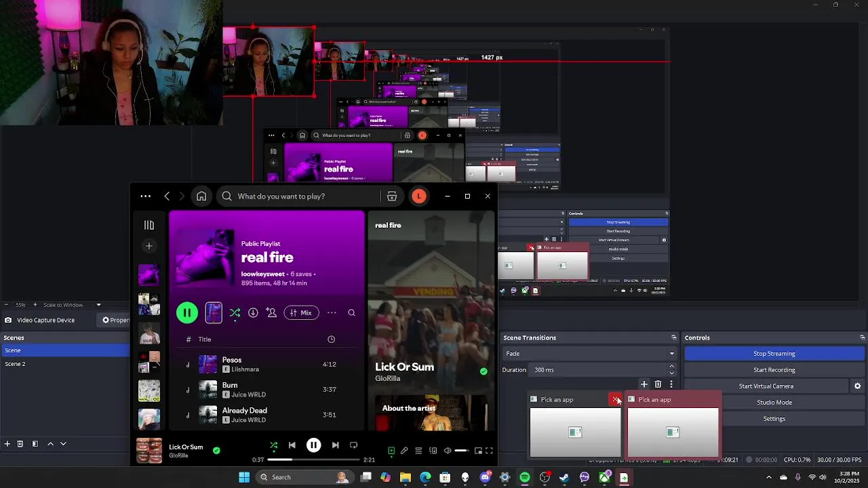Skip to previous track in Spotify
868x488 pixels.
(292, 445)
